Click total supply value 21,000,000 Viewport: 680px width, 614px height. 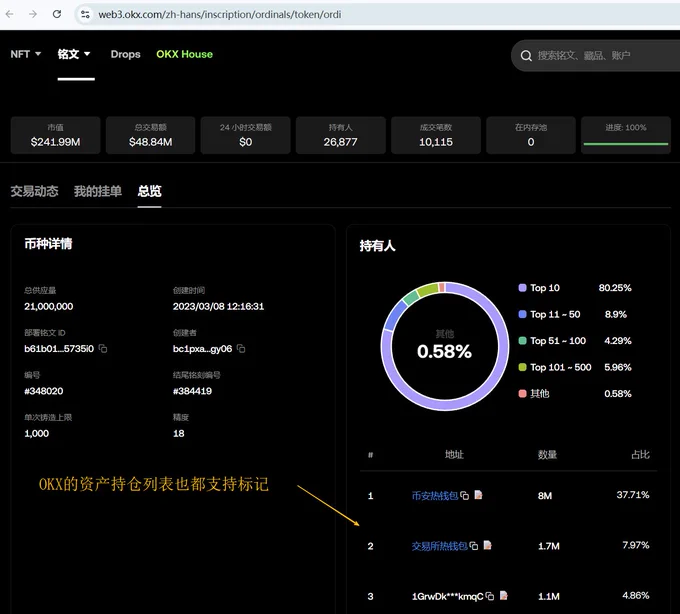tap(49, 306)
